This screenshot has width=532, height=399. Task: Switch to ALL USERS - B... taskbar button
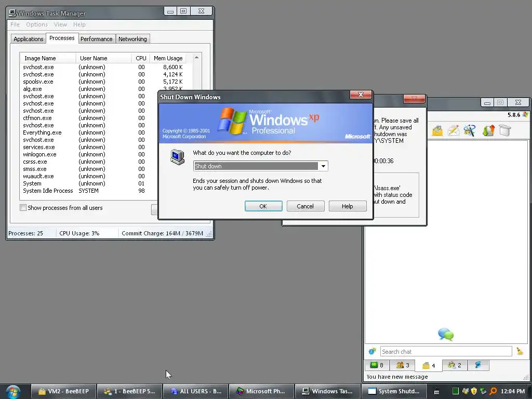pos(196,392)
